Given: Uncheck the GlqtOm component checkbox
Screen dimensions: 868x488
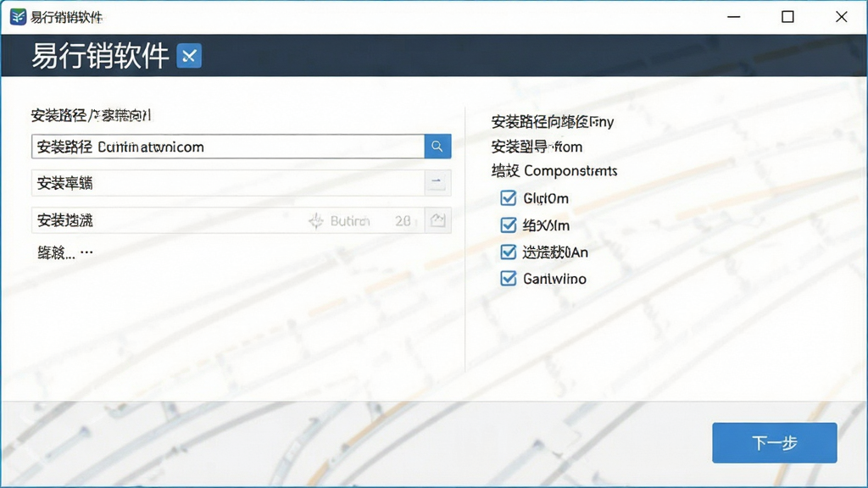Looking at the screenshot, I should (x=509, y=198).
